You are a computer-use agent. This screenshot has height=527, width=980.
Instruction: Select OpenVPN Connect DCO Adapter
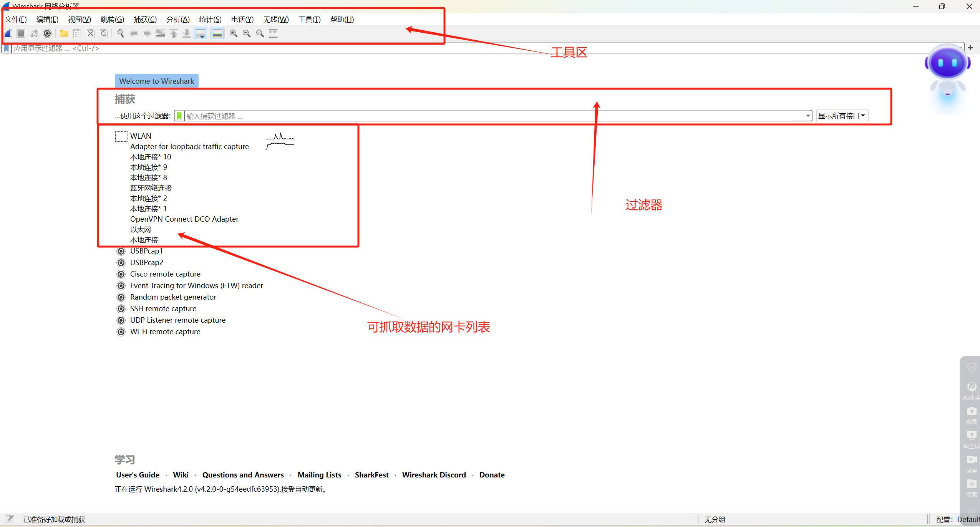click(184, 219)
